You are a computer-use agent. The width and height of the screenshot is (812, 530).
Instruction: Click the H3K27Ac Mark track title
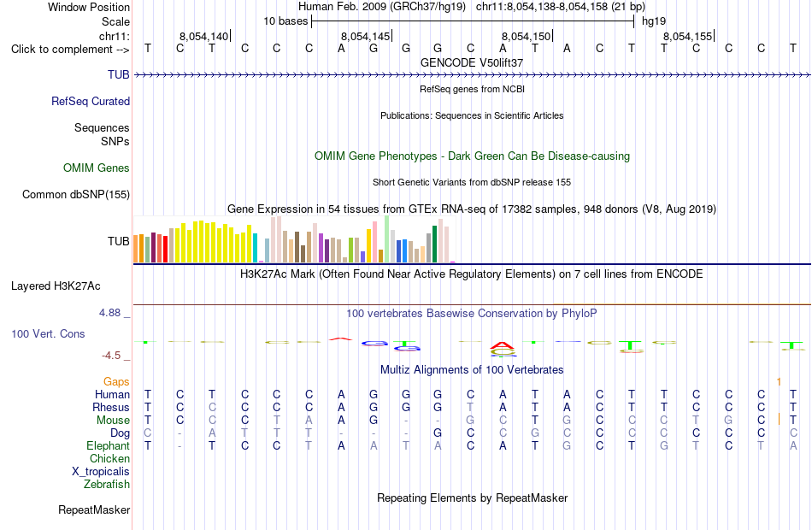pos(472,274)
